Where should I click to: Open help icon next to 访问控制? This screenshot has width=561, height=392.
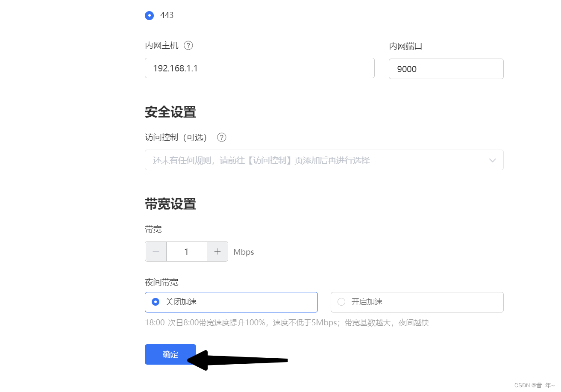[x=222, y=137]
